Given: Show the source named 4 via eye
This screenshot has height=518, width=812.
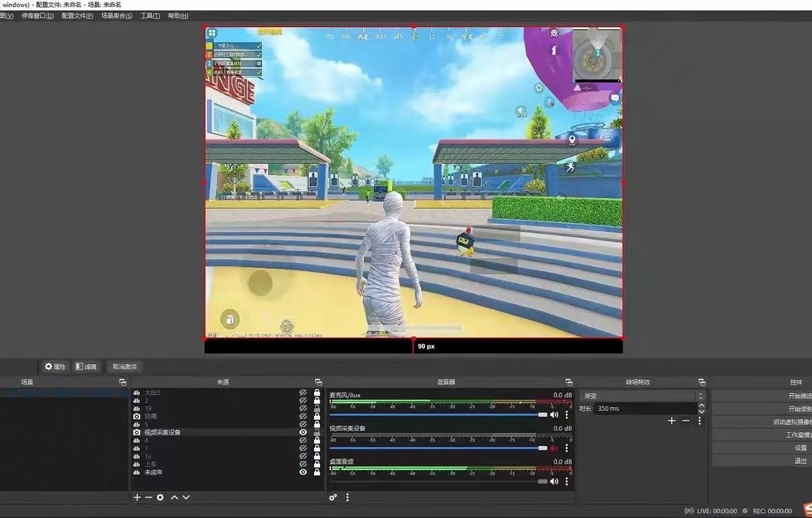Looking at the screenshot, I should coord(303,440).
